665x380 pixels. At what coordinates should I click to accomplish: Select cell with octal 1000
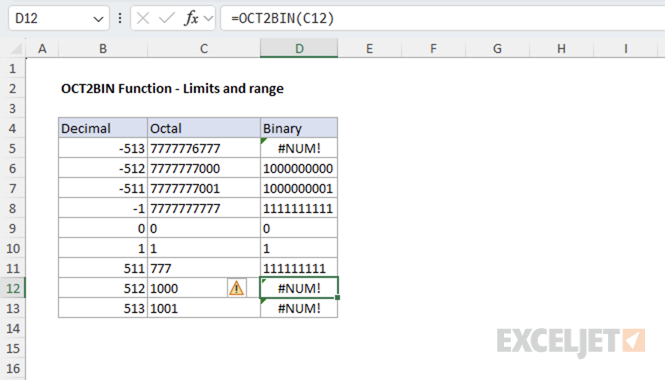point(204,288)
